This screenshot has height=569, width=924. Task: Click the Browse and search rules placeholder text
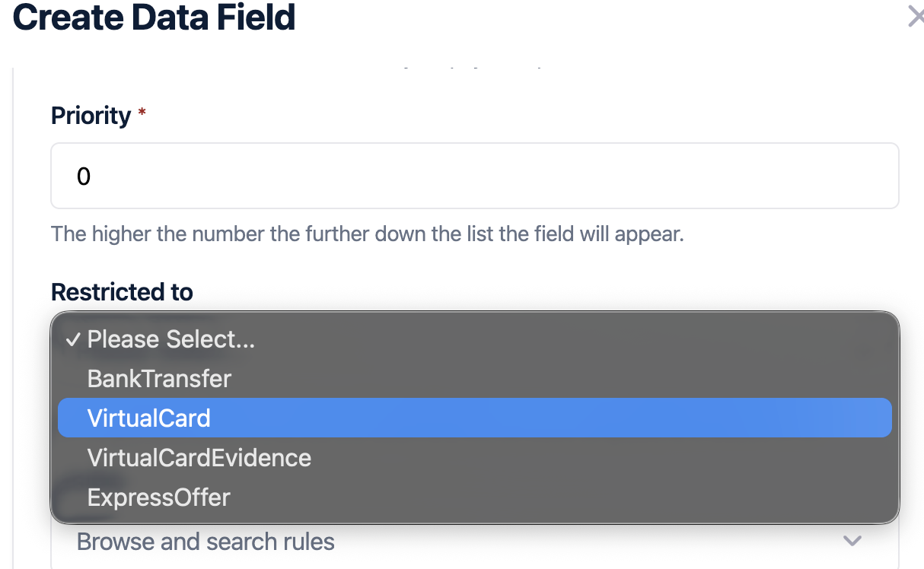click(206, 542)
